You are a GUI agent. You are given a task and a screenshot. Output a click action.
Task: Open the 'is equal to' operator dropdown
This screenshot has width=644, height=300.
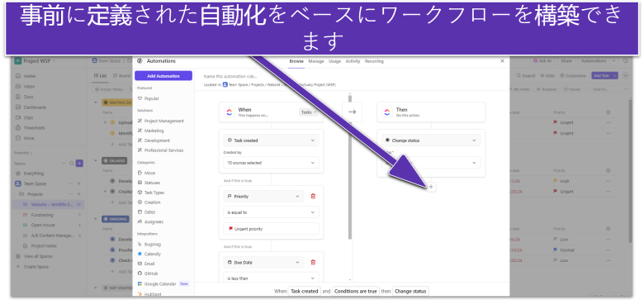point(271,212)
